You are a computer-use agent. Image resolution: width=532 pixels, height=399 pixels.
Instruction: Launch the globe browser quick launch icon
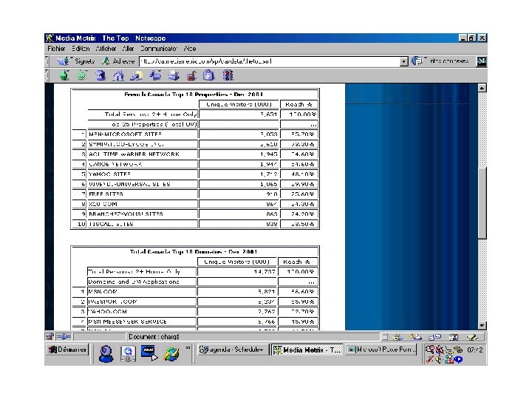pyautogui.click(x=171, y=354)
